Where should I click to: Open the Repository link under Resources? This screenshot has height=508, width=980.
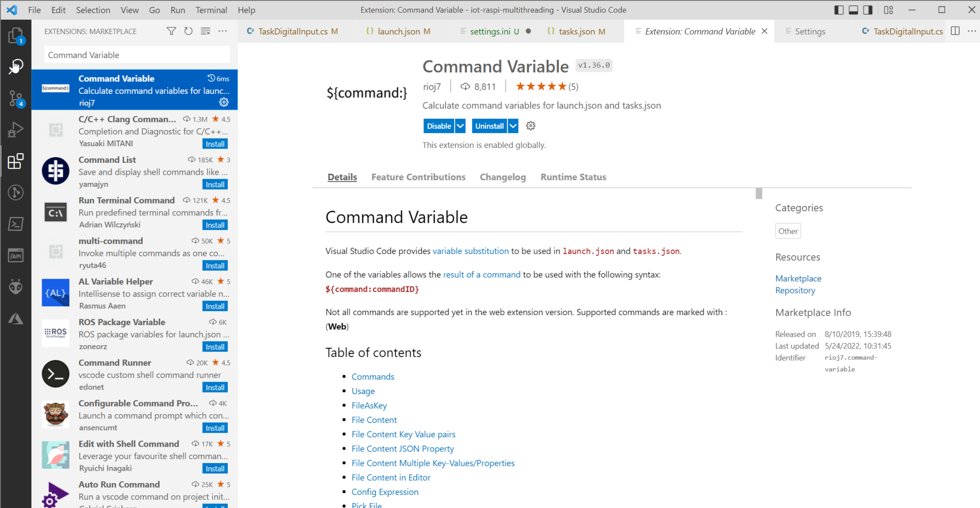[x=795, y=290]
